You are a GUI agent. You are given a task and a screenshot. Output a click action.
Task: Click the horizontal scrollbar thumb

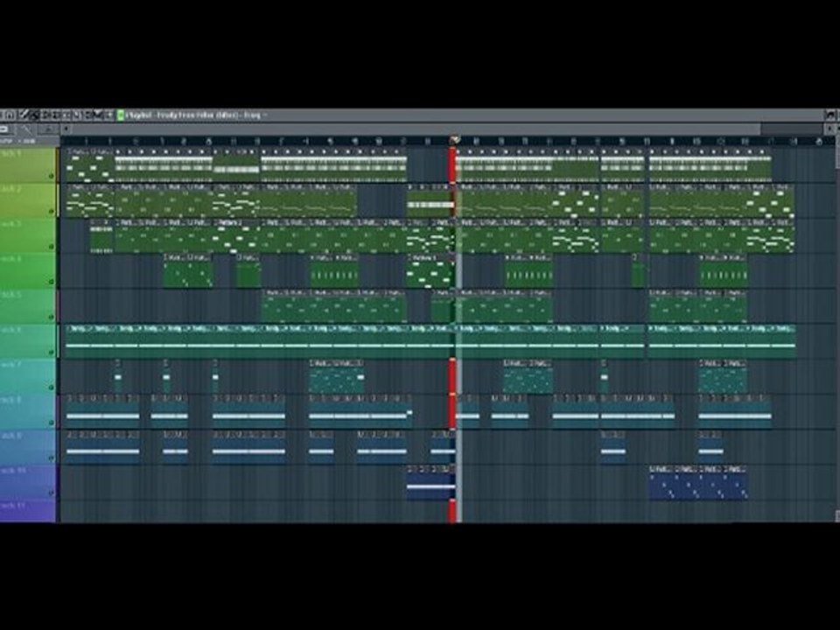pyautogui.click(x=416, y=129)
